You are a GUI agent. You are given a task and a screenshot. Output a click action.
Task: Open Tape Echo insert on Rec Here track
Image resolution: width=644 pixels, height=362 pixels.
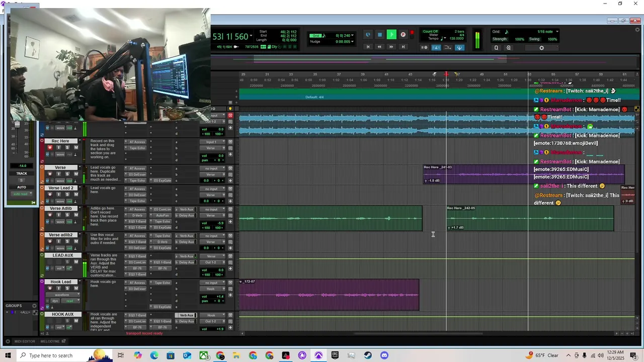pos(137,148)
